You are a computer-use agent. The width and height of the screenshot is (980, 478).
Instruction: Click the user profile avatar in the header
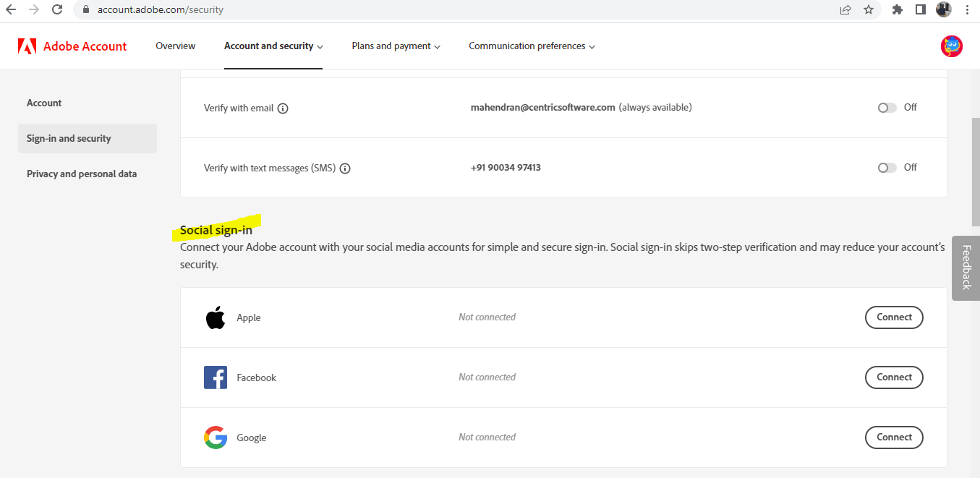[x=951, y=46]
